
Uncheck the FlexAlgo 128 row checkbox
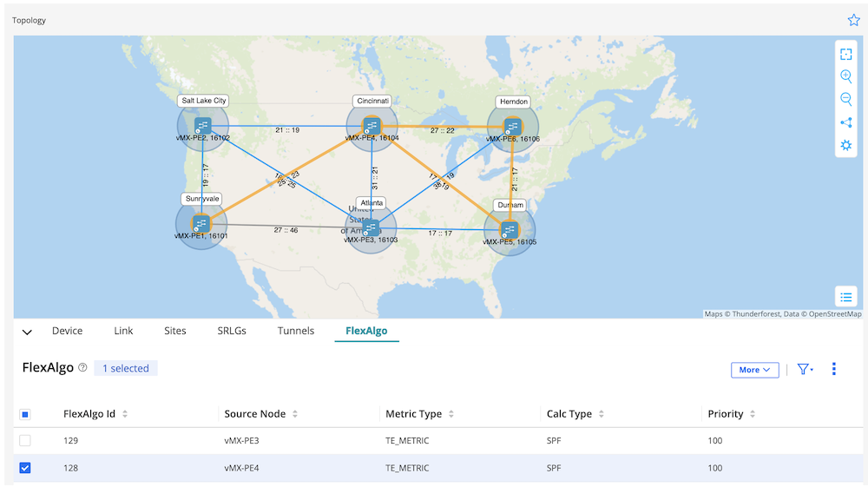point(25,468)
